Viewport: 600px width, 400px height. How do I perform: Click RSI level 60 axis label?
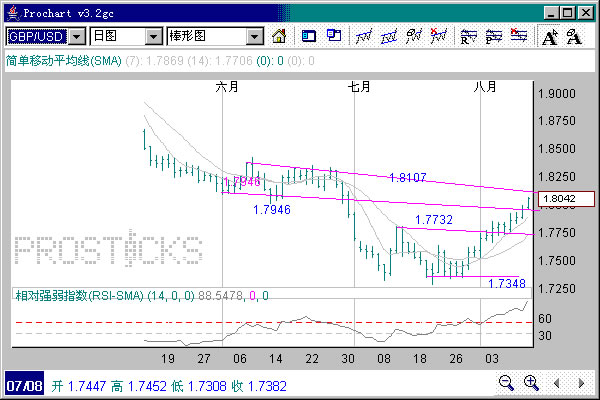tap(545, 319)
